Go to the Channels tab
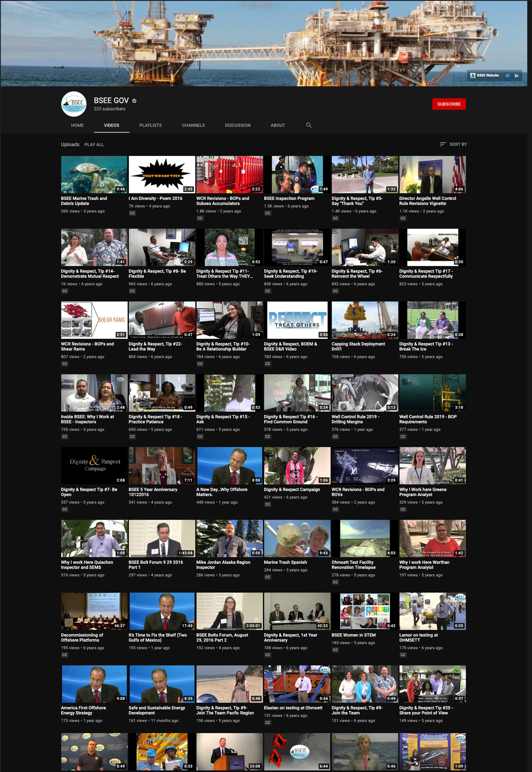Screen dimensions: 532x772 click(x=193, y=125)
